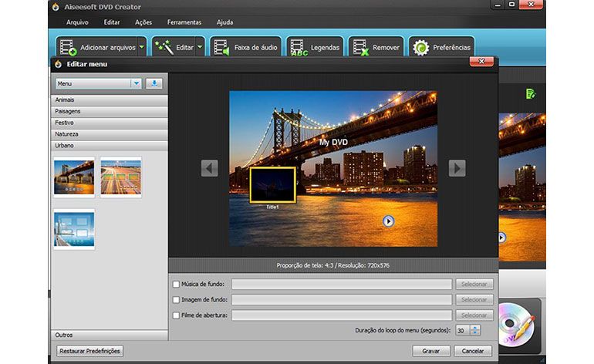This screenshot has height=364, width=594.
Task: Click the Remover toolbar icon
Action: [360, 48]
